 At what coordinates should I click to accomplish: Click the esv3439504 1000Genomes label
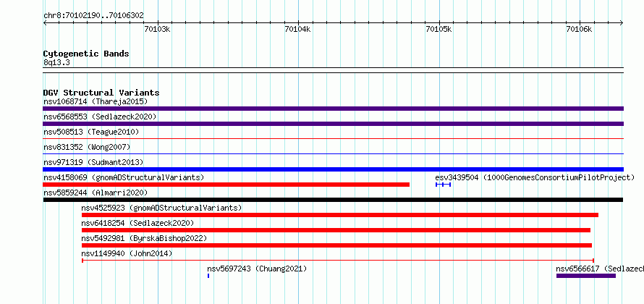coord(535,177)
